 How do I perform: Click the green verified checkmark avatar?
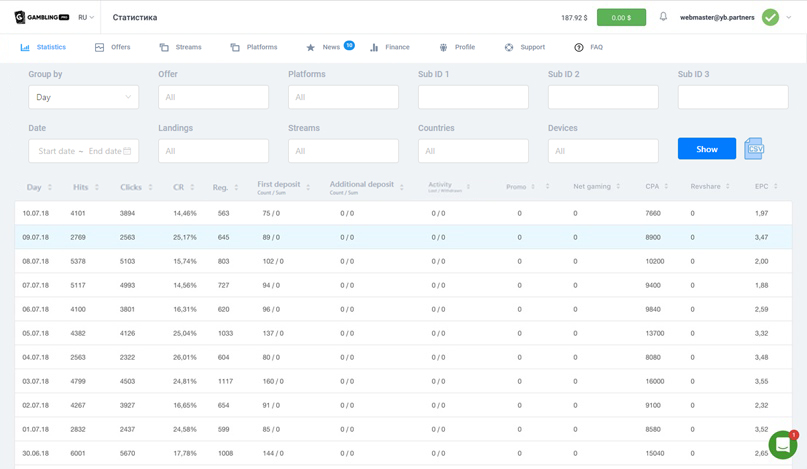tap(770, 18)
